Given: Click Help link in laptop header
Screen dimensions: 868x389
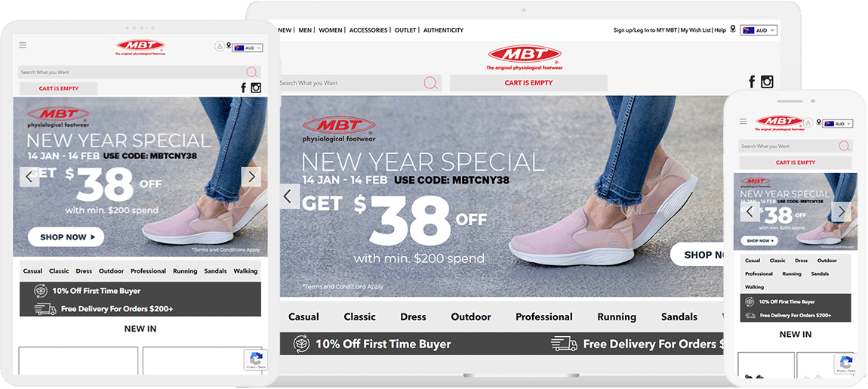Looking at the screenshot, I should click(719, 30).
